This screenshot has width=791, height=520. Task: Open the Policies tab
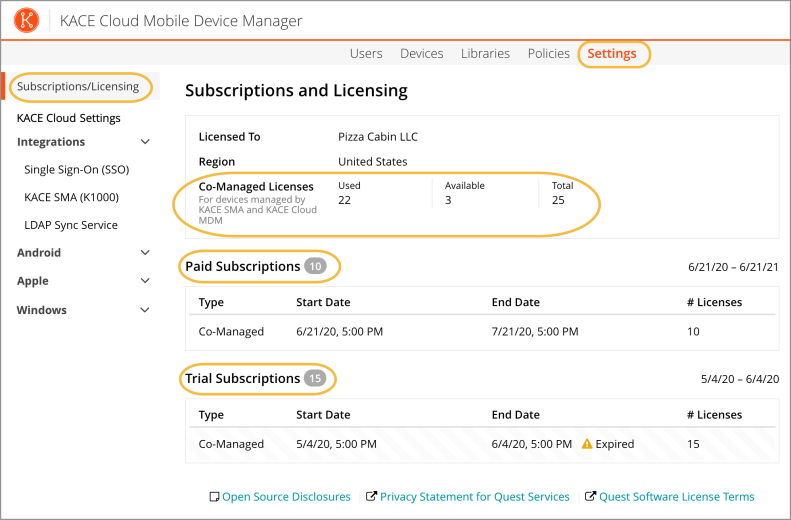coord(548,53)
